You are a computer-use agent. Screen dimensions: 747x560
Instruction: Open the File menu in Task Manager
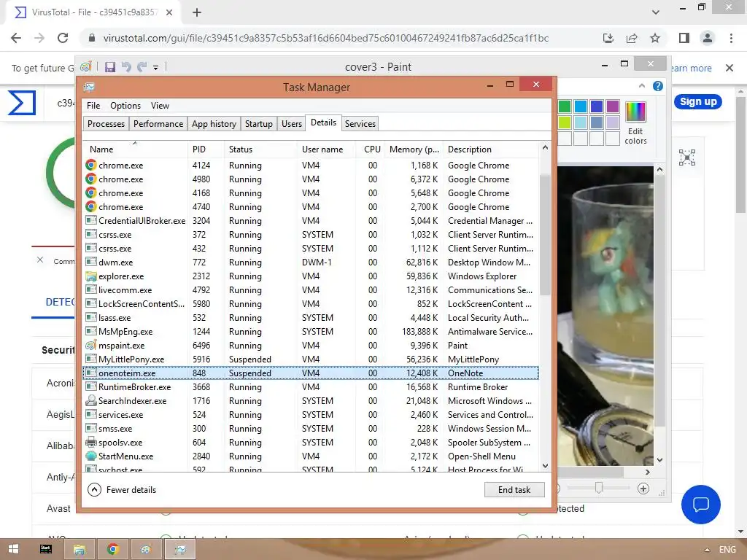(93, 106)
